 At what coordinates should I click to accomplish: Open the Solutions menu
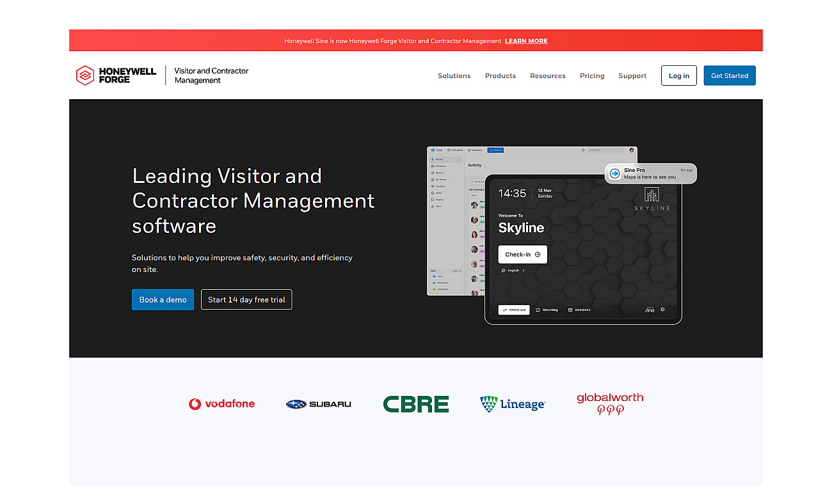454,75
